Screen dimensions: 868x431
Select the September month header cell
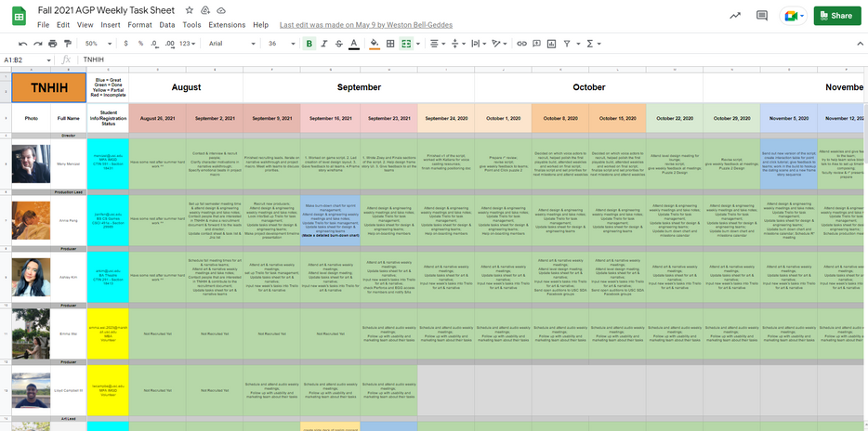(x=359, y=87)
